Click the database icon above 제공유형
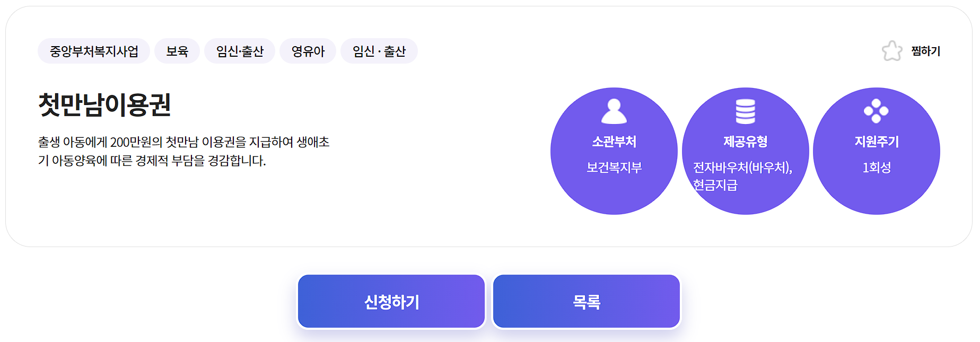Viewport: 980px width, 342px height. 746,111
